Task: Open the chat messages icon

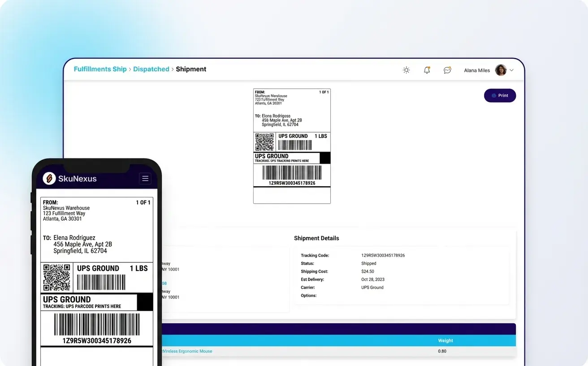Action: tap(447, 70)
